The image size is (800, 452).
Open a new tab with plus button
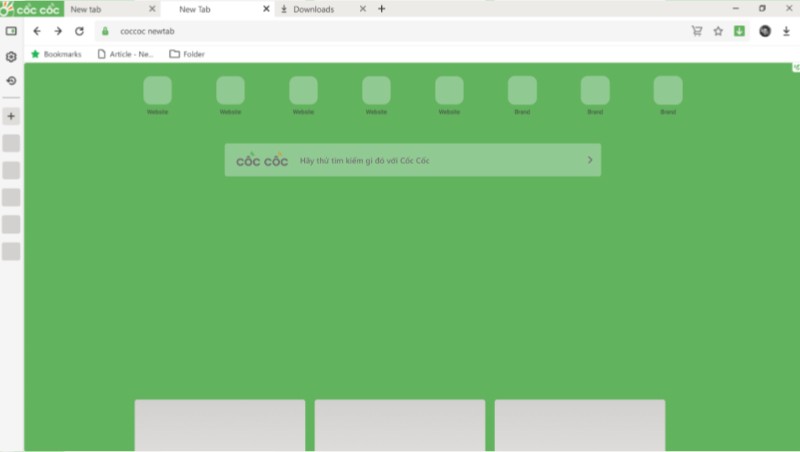[381, 9]
